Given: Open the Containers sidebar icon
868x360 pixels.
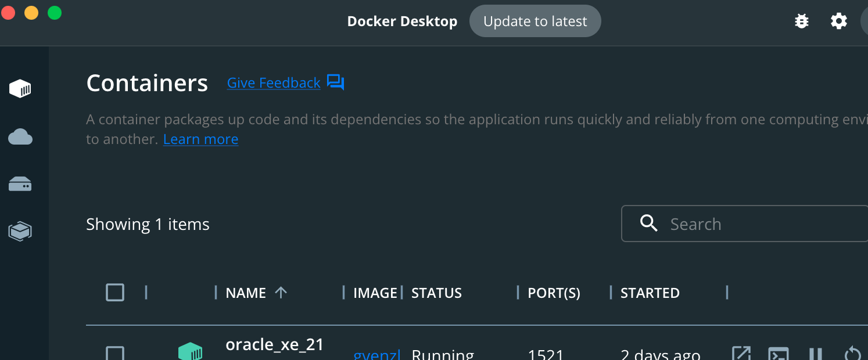Looking at the screenshot, I should 20,89.
